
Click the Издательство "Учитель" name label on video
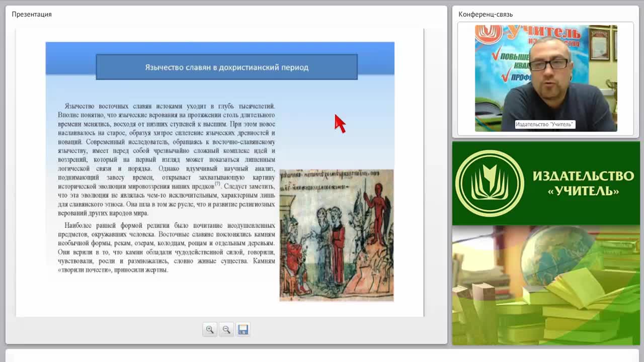545,124
